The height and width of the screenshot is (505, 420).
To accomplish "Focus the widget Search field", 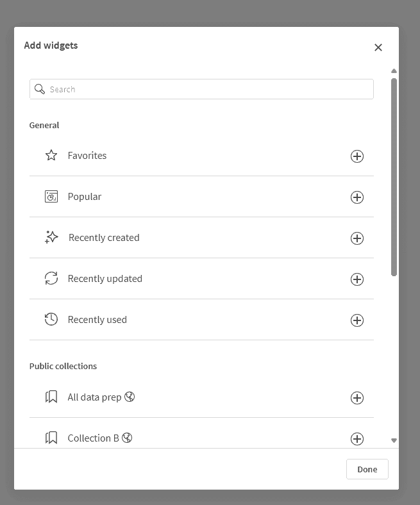I will [201, 90].
